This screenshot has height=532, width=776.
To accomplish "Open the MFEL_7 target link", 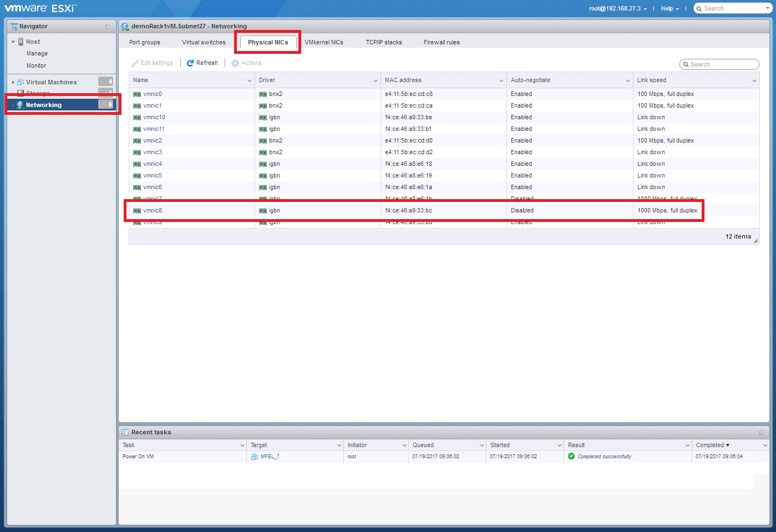I will 270,457.
